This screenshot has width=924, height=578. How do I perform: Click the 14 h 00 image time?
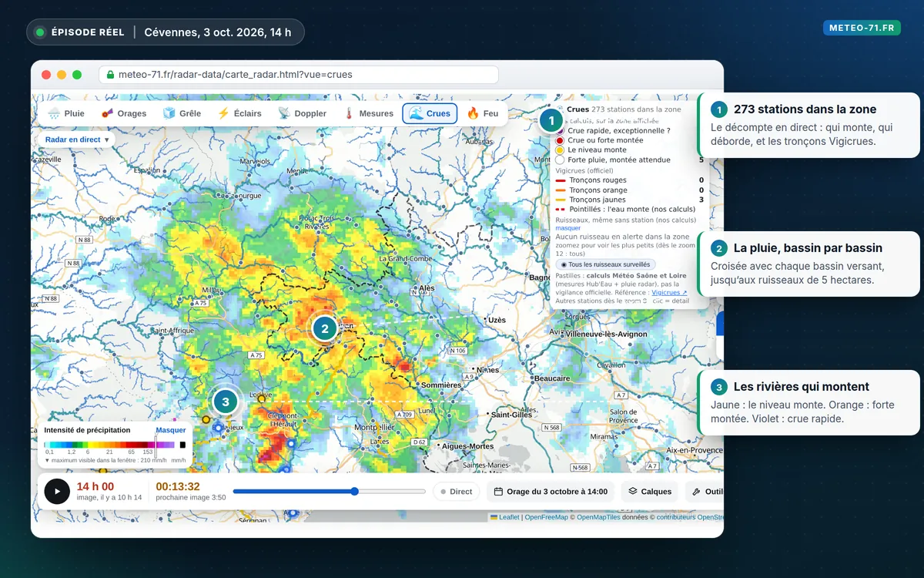[x=95, y=486]
